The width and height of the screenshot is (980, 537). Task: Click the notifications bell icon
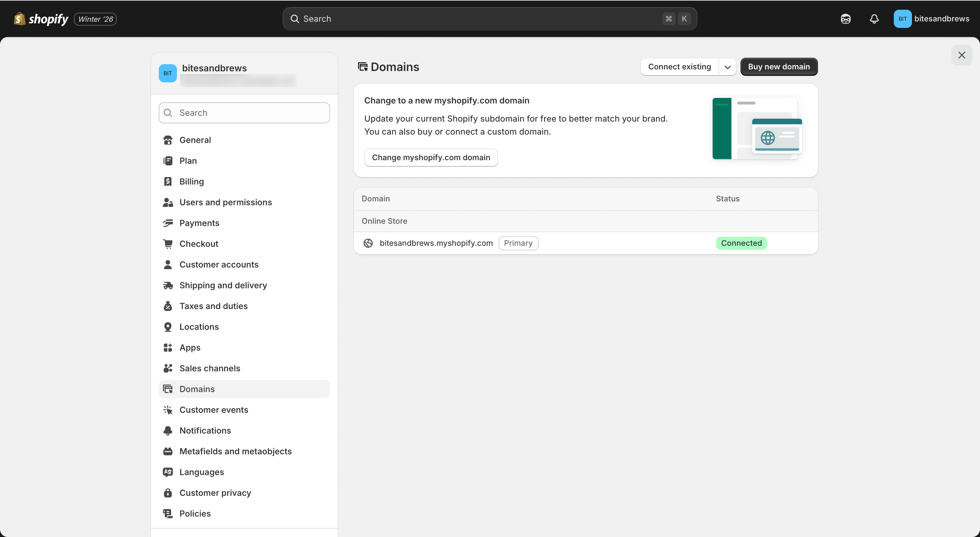[874, 19]
